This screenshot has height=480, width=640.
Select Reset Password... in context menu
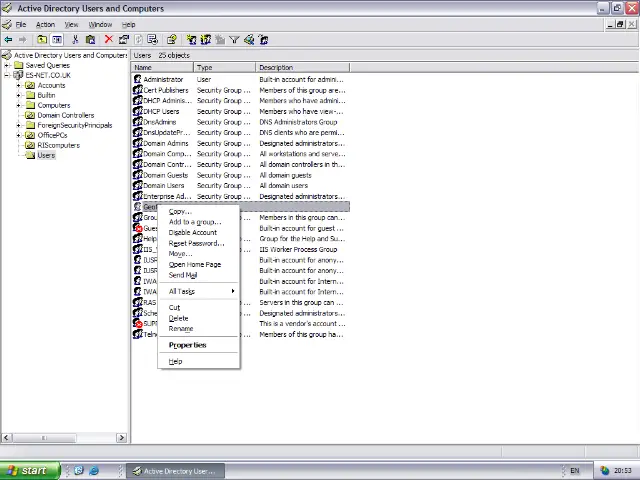(x=199, y=243)
